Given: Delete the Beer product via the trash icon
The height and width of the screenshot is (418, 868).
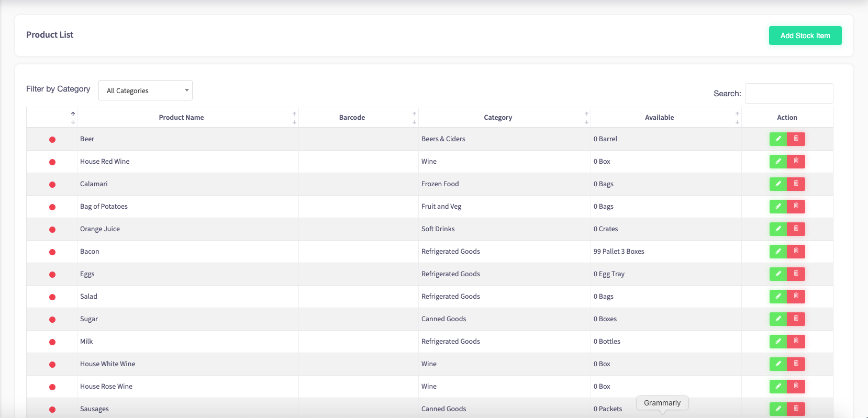Looking at the screenshot, I should 796,139.
